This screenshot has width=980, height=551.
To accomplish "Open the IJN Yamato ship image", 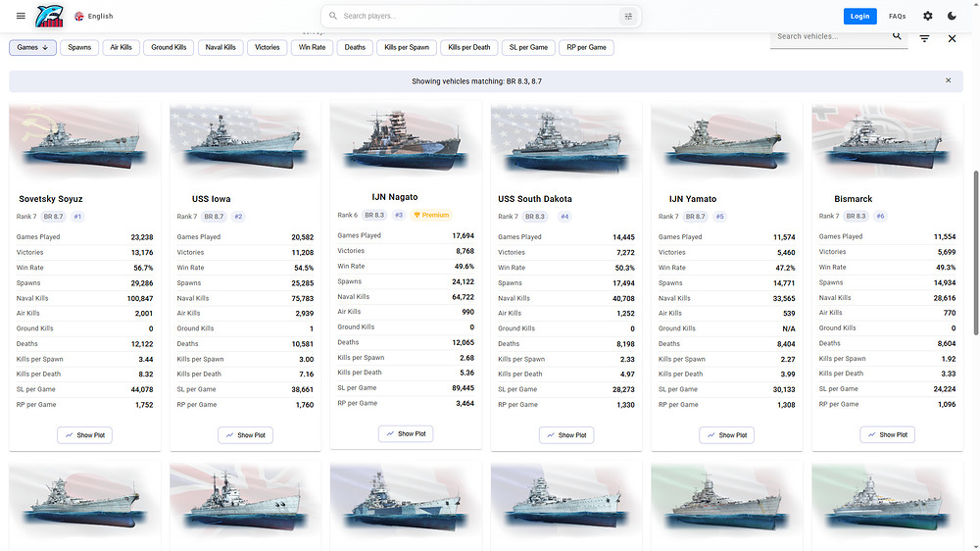I will click(727, 142).
